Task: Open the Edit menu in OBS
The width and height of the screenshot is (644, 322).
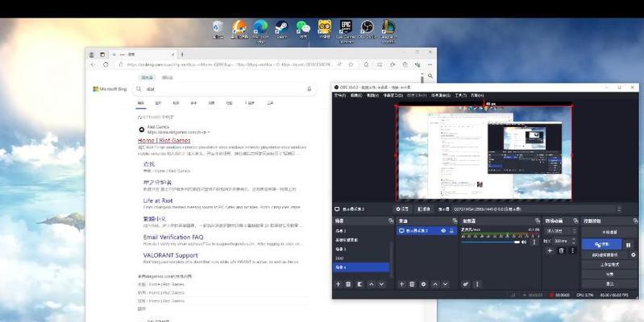Action: 356,95
